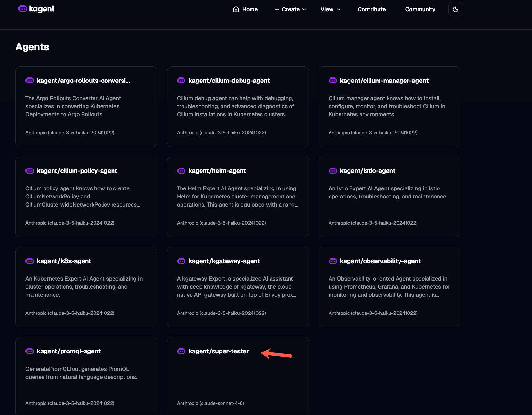This screenshot has width=532, height=415.
Task: Click the argo-rollouts agent robot icon
Action: [x=30, y=81]
